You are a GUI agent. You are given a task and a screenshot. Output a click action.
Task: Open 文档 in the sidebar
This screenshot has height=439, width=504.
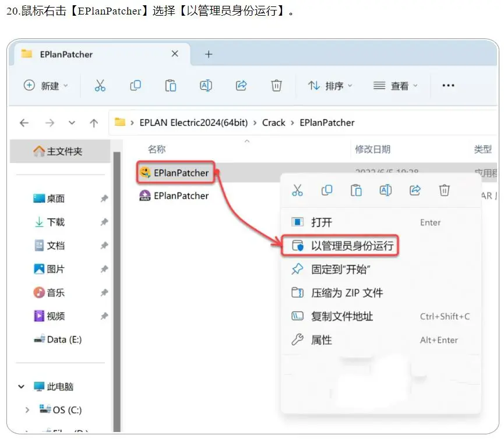[49, 246]
